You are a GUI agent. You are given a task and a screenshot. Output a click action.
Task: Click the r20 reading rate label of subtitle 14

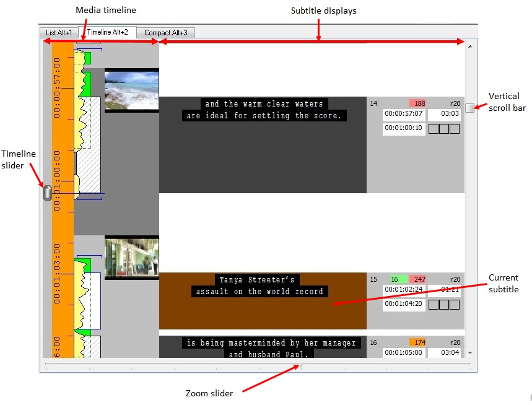(455, 103)
